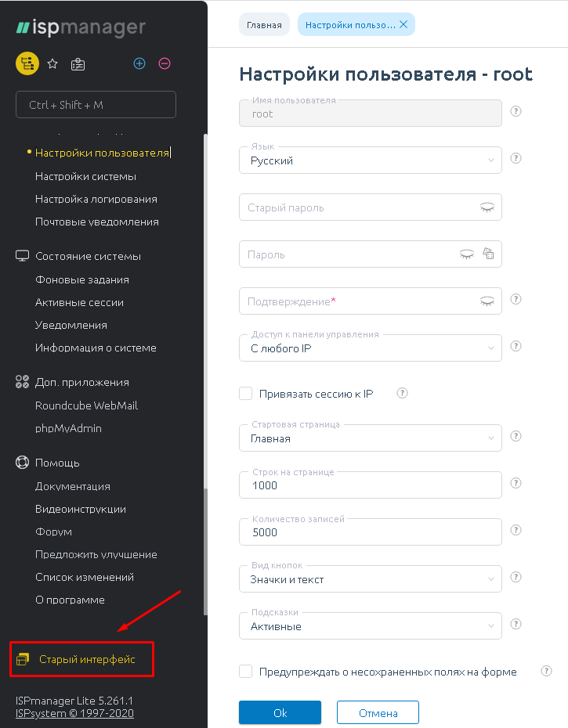568x728 pixels.
Task: Show Старый пароль with eye icon
Action: click(x=487, y=207)
